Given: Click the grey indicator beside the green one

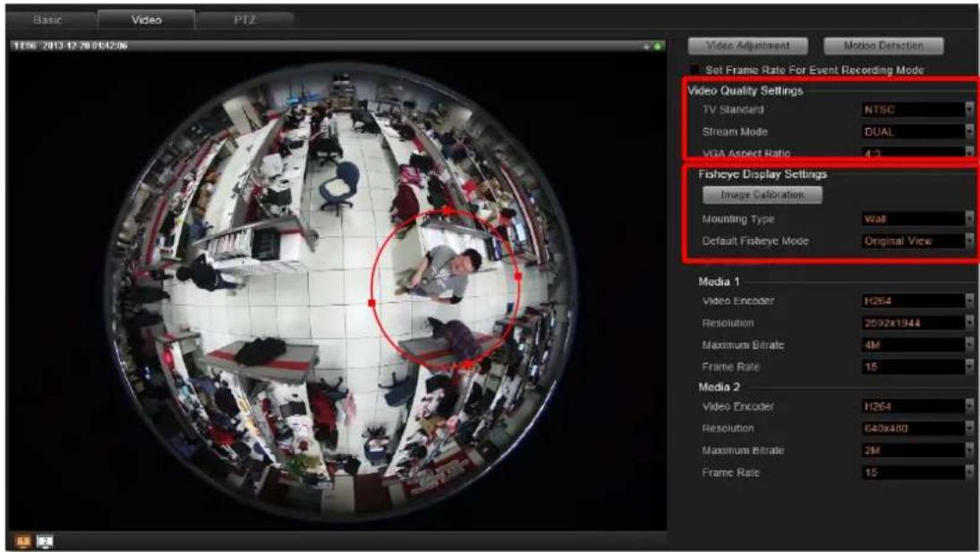Looking at the screenshot, I should pyautogui.click(x=646, y=47).
